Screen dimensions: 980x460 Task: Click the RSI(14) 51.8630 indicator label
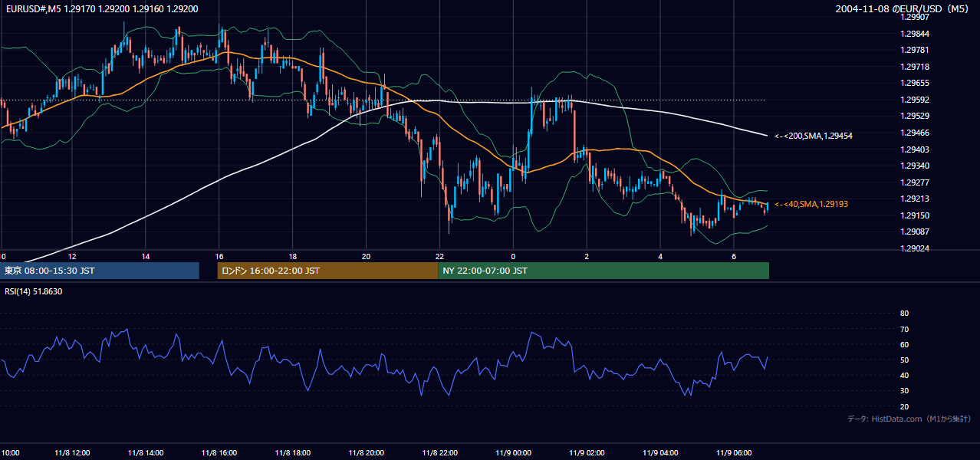pyautogui.click(x=34, y=291)
